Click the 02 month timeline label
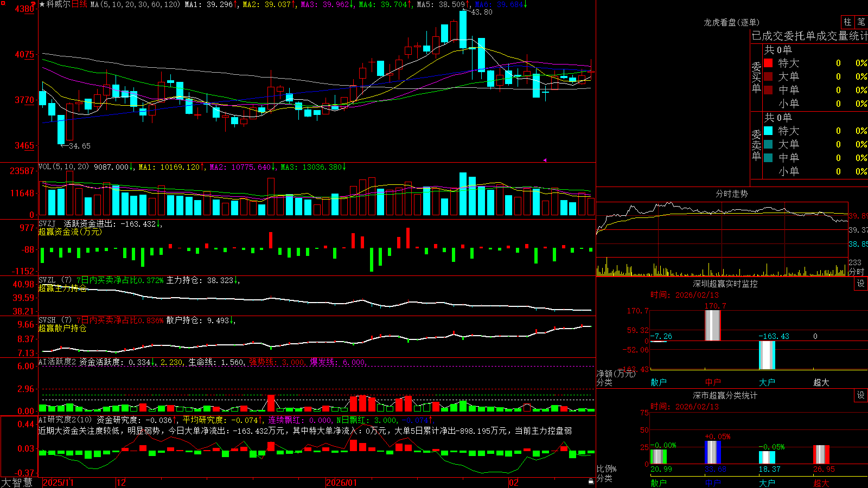 coord(513,483)
